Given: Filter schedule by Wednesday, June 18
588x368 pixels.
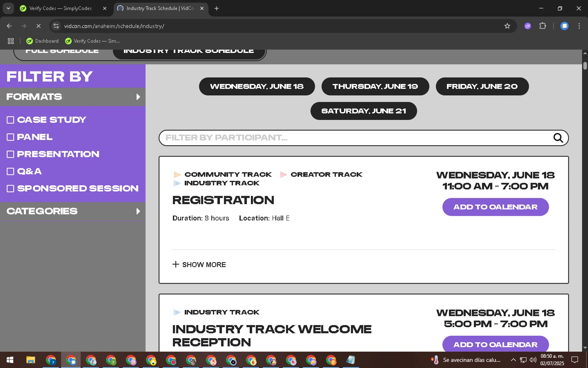Looking at the screenshot, I should tap(257, 86).
